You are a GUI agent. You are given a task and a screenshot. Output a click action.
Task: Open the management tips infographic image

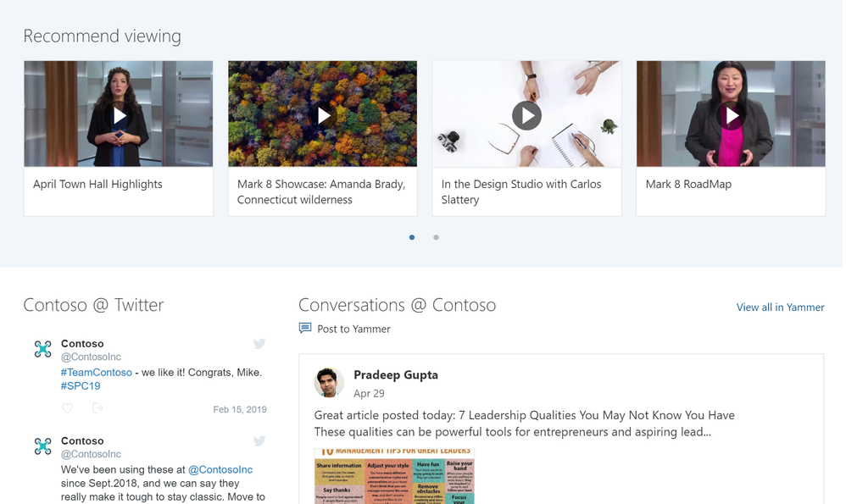394,477
